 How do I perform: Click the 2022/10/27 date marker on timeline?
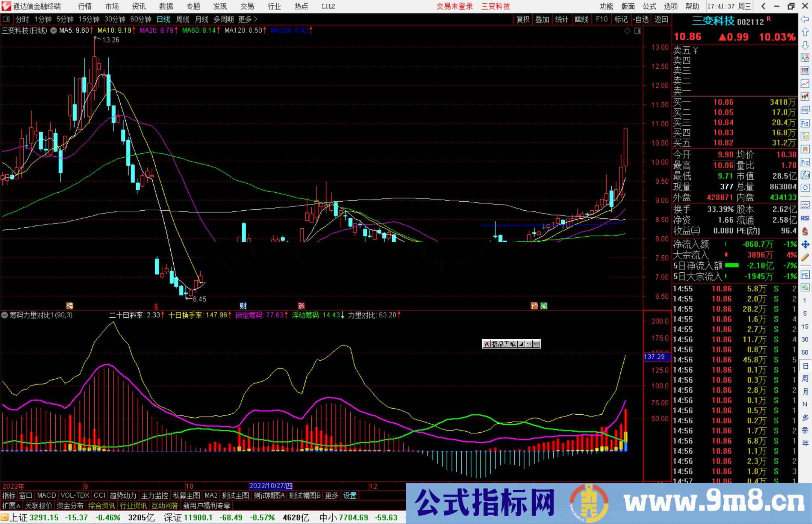click(271, 486)
